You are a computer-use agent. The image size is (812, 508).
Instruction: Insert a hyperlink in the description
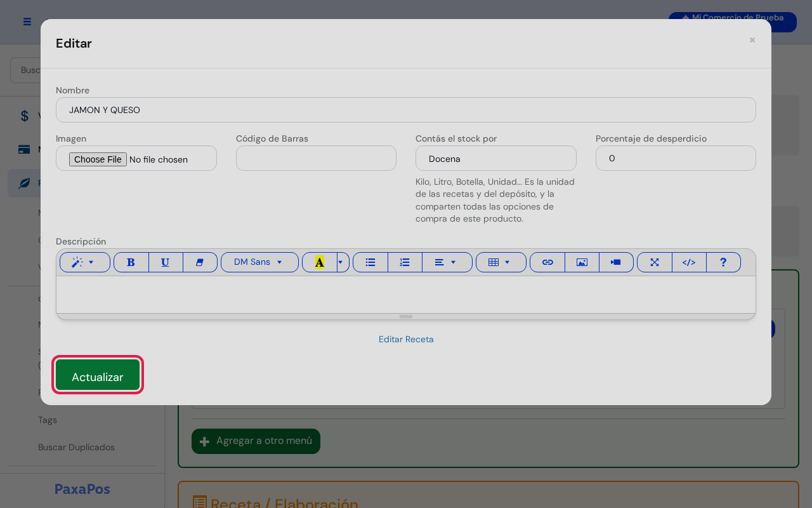(x=547, y=262)
